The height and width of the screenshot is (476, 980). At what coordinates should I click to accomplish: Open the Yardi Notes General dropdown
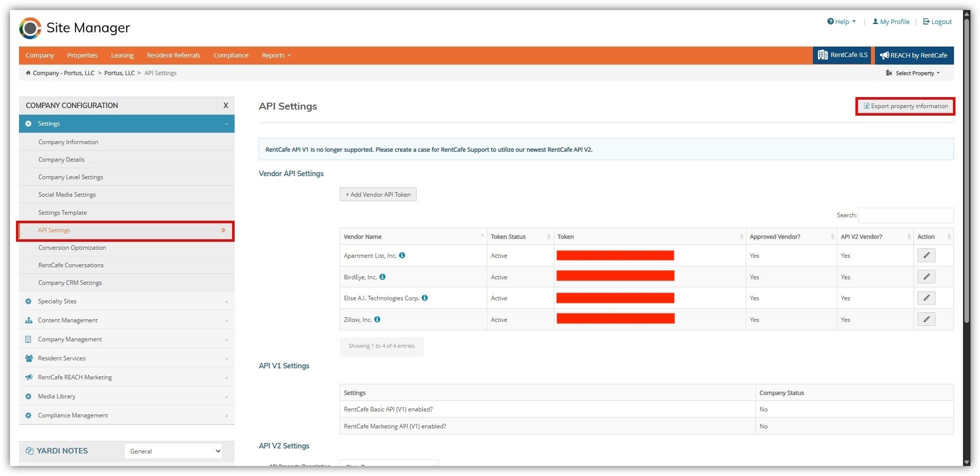tap(173, 451)
